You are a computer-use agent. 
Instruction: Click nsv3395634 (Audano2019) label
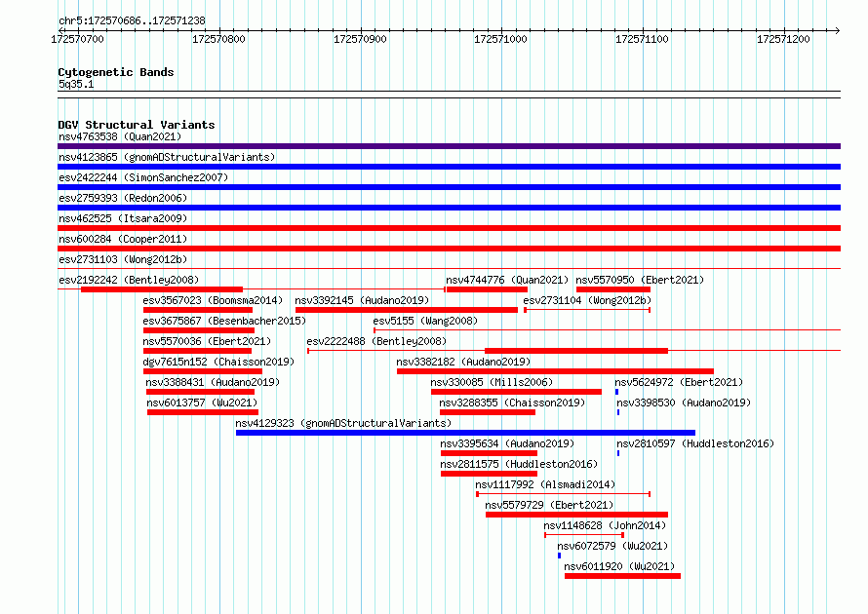507,443
